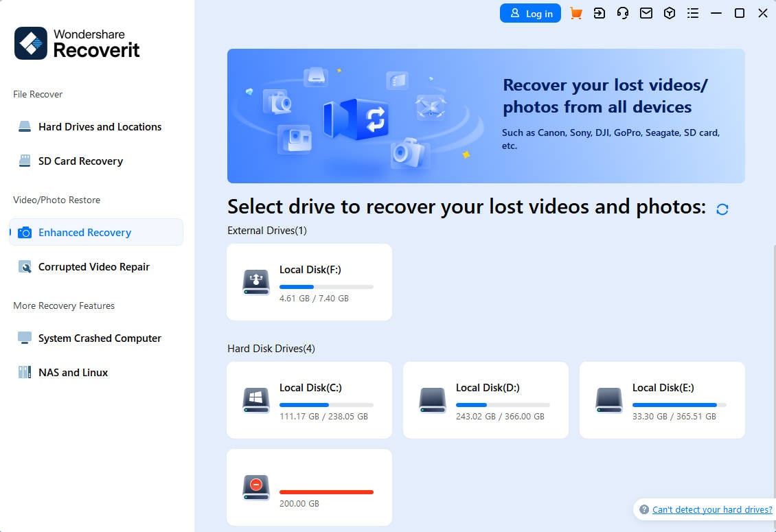Click Local Disk(E:) usage bar
The height and width of the screenshot is (532, 776).
679,405
